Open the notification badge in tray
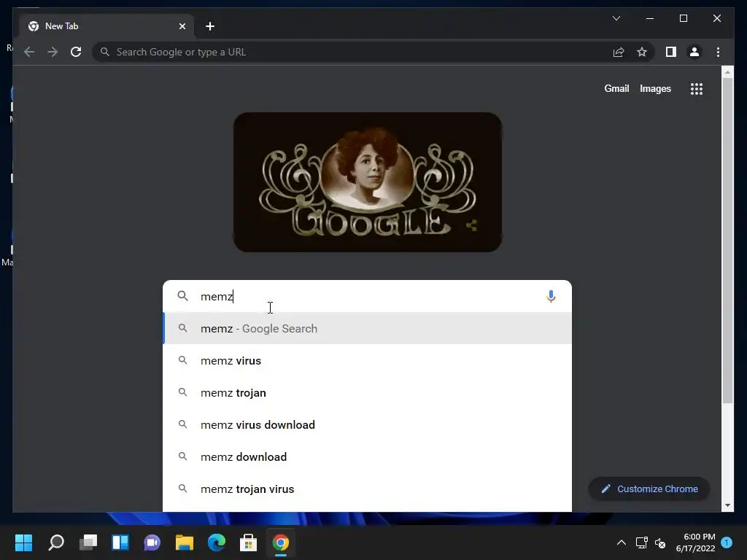 pyautogui.click(x=727, y=542)
